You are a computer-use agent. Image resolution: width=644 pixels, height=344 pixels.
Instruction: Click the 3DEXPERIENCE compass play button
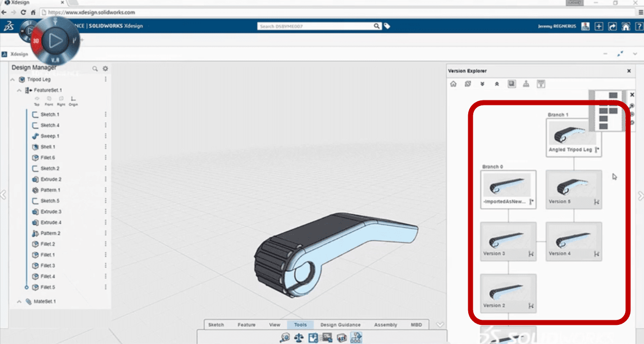(56, 40)
